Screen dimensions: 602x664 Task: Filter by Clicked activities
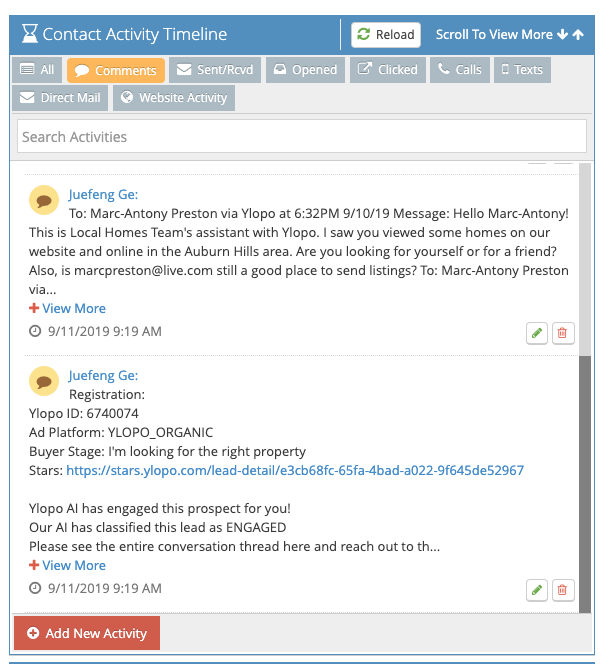click(387, 70)
